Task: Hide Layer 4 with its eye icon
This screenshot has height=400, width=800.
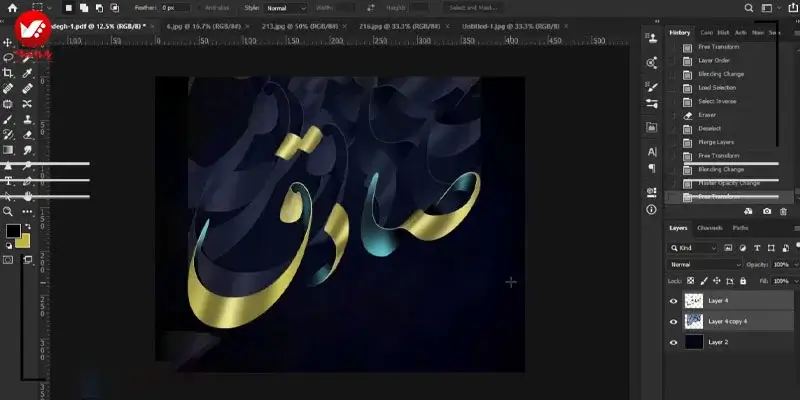Action: (673, 301)
